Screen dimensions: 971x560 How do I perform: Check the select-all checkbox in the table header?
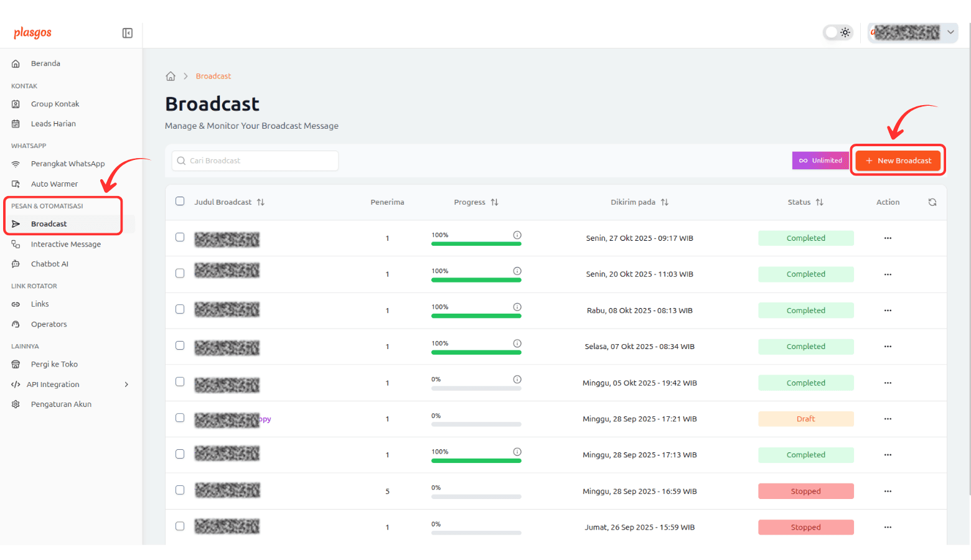tap(180, 202)
